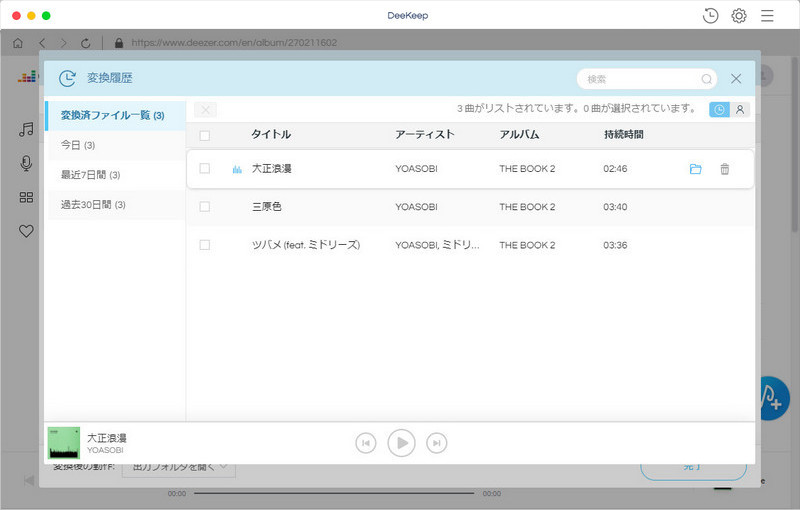Image resolution: width=800 pixels, height=510 pixels.
Task: Go to home page in browser toolbar
Action: pyautogui.click(x=18, y=43)
